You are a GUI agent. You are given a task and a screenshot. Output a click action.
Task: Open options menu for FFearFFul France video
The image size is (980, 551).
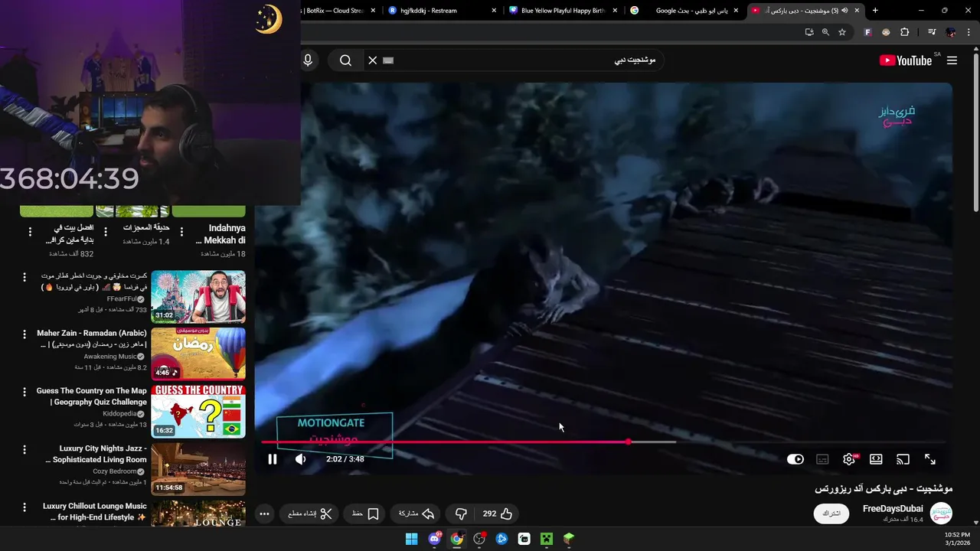24,277
